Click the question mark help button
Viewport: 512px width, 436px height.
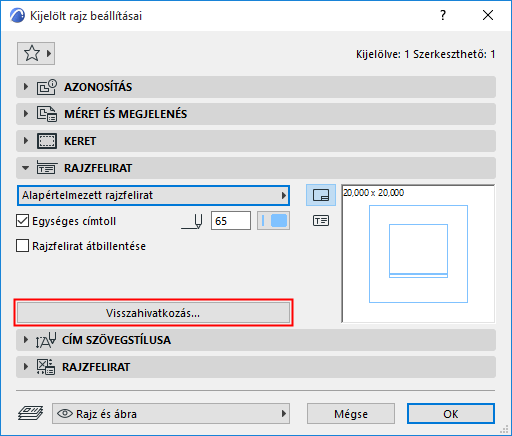pos(443,15)
